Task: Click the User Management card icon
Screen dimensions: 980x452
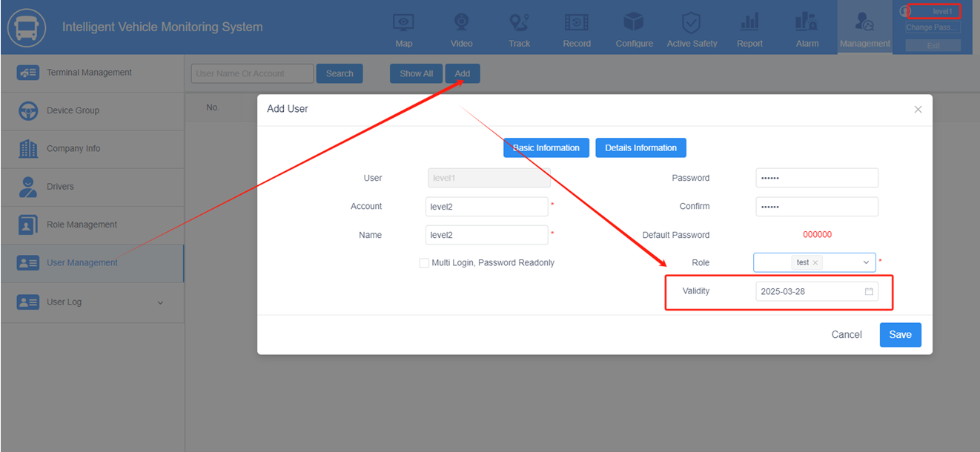Action: point(28,263)
